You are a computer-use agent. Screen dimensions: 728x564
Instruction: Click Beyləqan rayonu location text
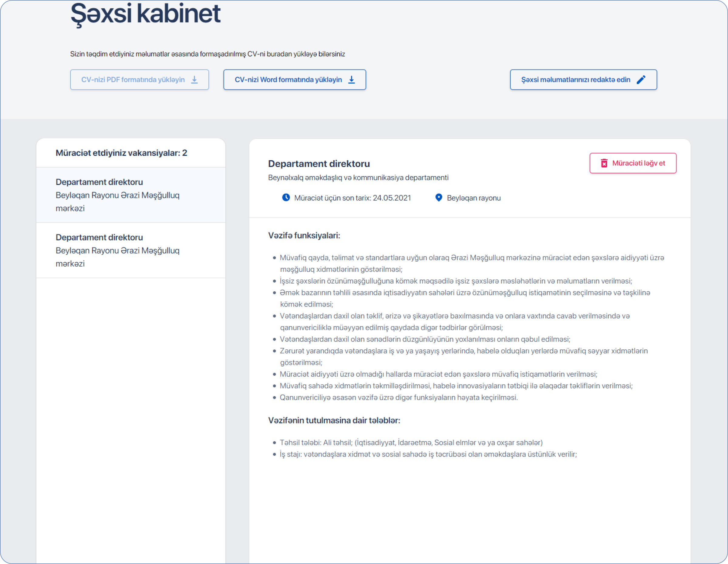pos(473,198)
